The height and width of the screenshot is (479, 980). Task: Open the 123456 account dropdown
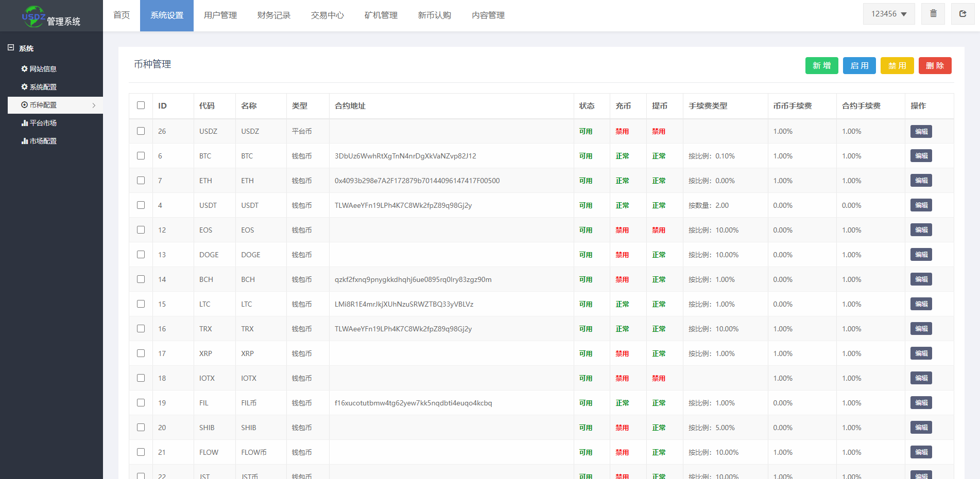point(889,14)
